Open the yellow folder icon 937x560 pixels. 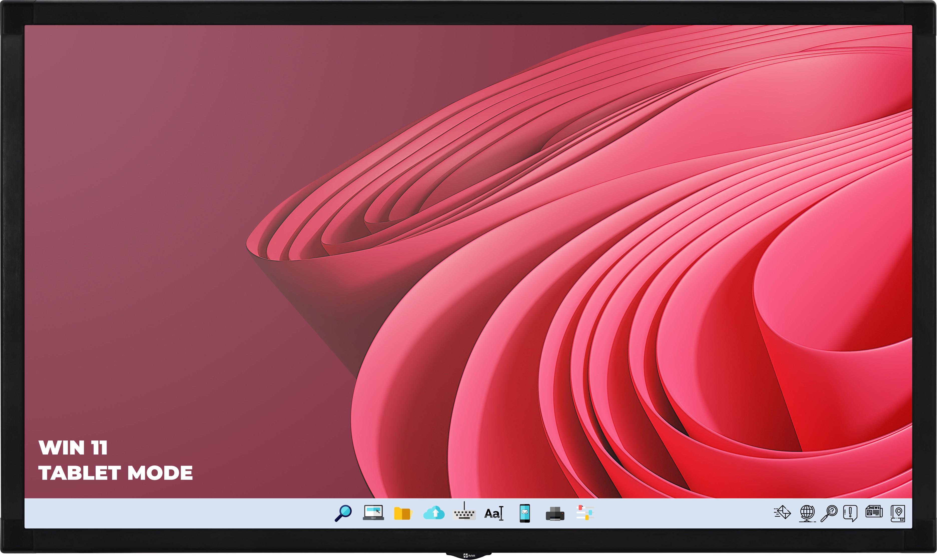click(x=403, y=513)
